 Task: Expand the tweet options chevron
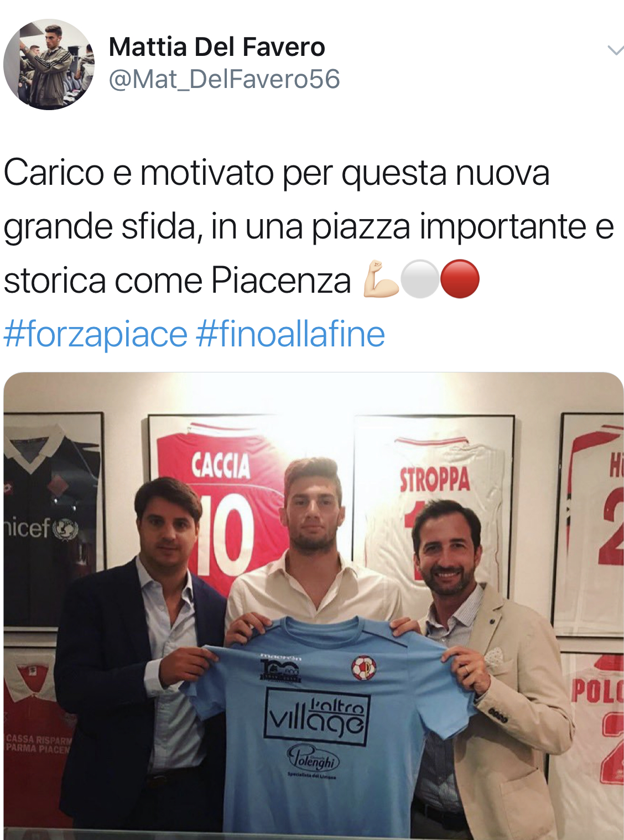(615, 50)
